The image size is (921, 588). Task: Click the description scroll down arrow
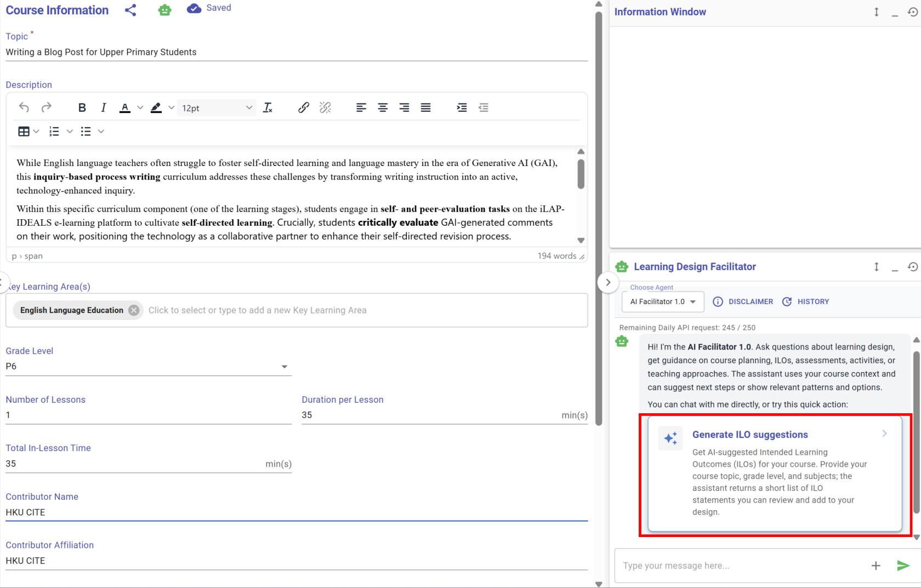pos(581,241)
